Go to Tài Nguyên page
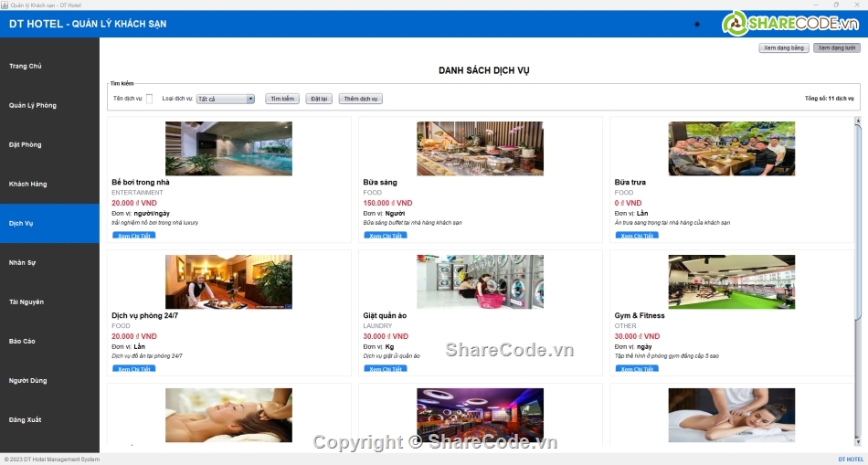 point(49,301)
